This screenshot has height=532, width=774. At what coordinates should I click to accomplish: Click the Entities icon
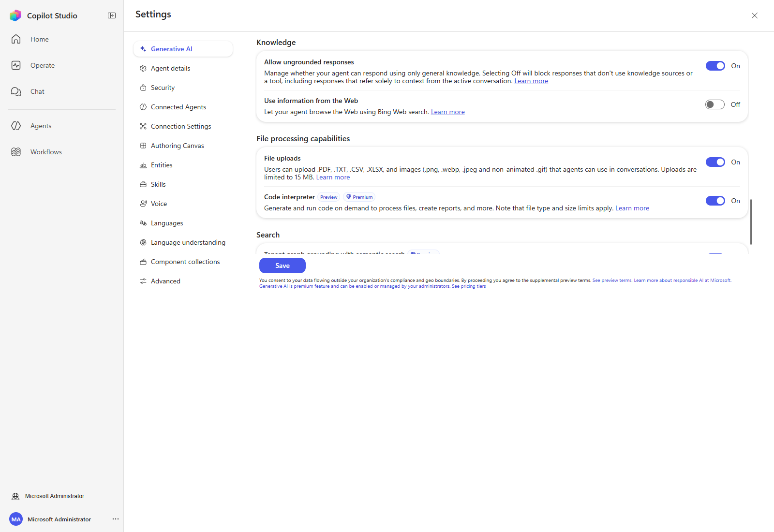point(143,165)
